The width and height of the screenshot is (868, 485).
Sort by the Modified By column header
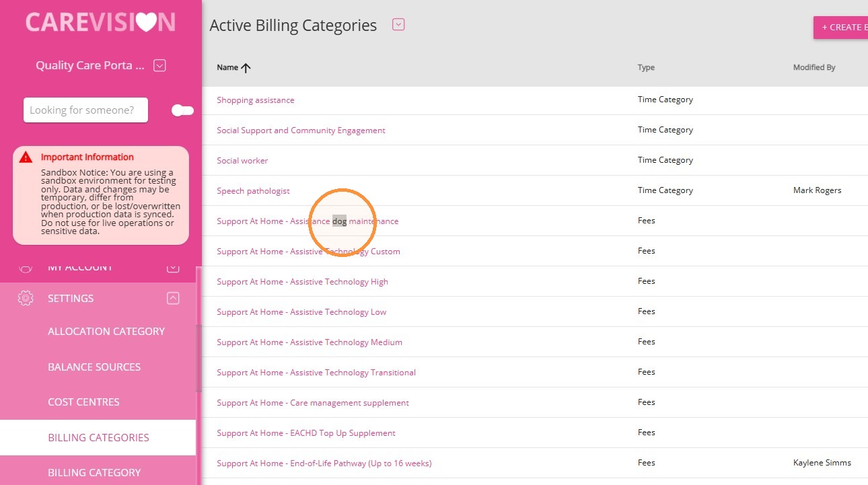[814, 67]
